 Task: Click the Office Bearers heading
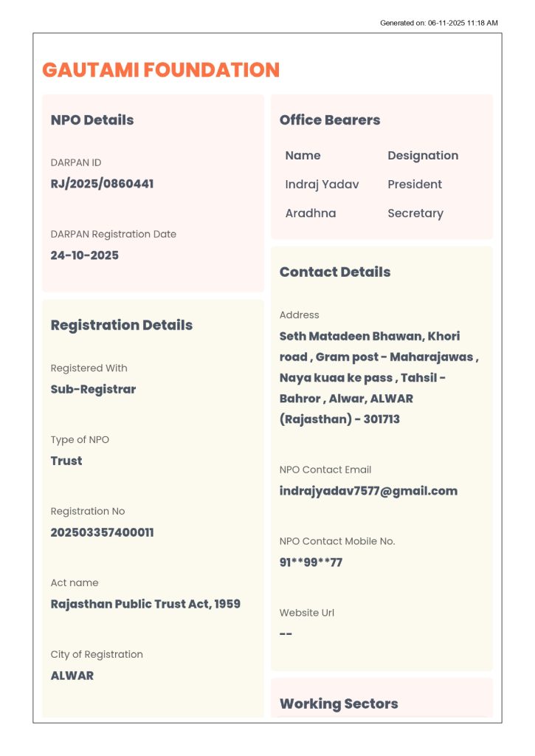(330, 120)
